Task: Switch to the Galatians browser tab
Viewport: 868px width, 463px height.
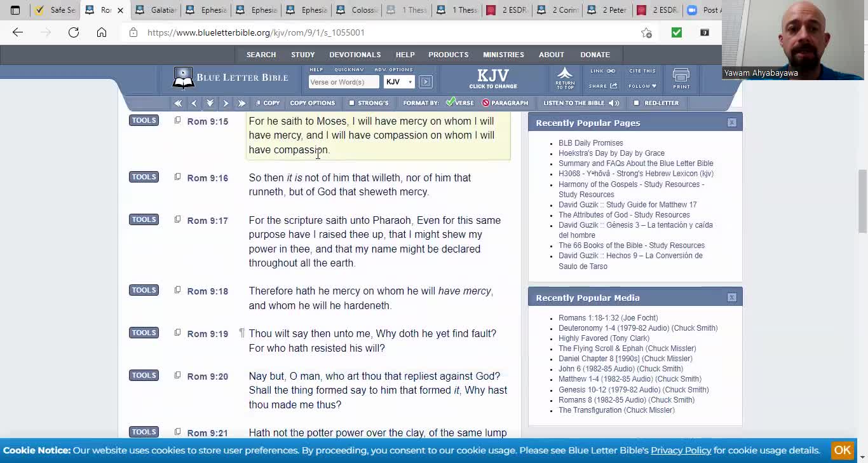Action: [x=155, y=10]
